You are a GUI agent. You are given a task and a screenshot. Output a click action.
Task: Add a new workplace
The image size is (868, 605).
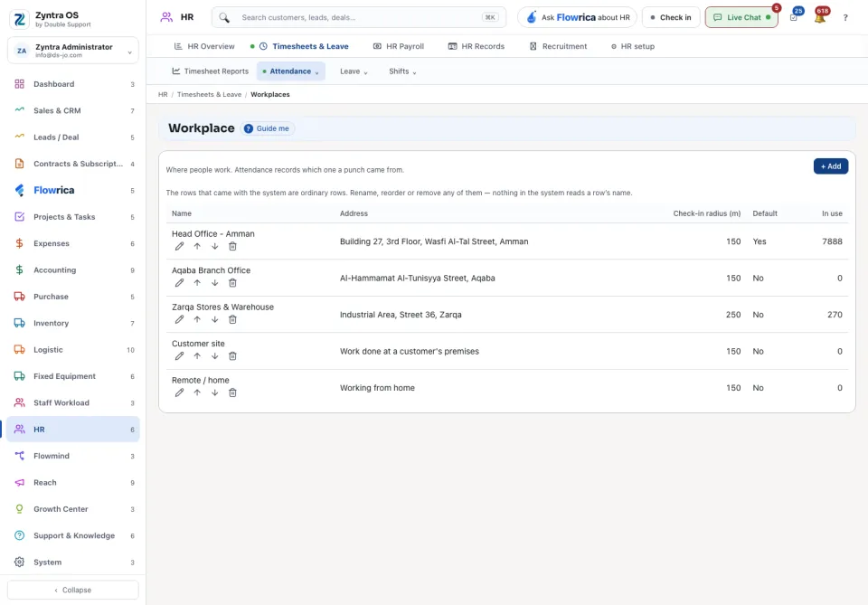830,166
